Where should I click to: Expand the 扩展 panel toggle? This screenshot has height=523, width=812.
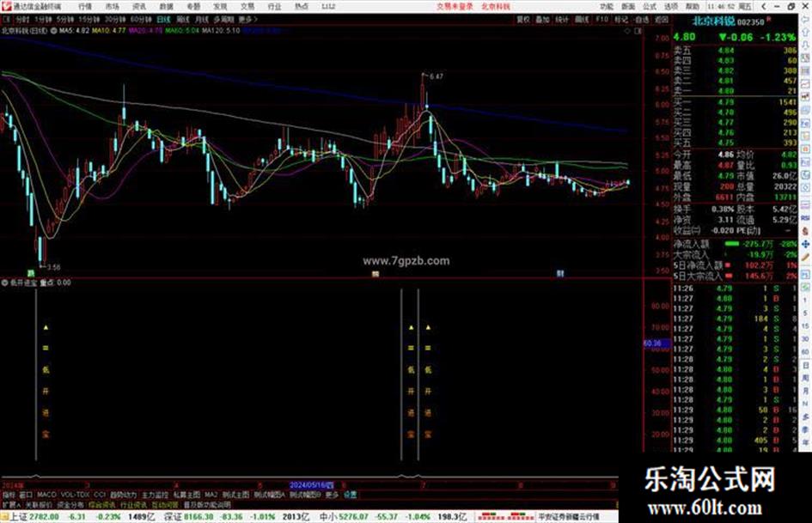10,505
